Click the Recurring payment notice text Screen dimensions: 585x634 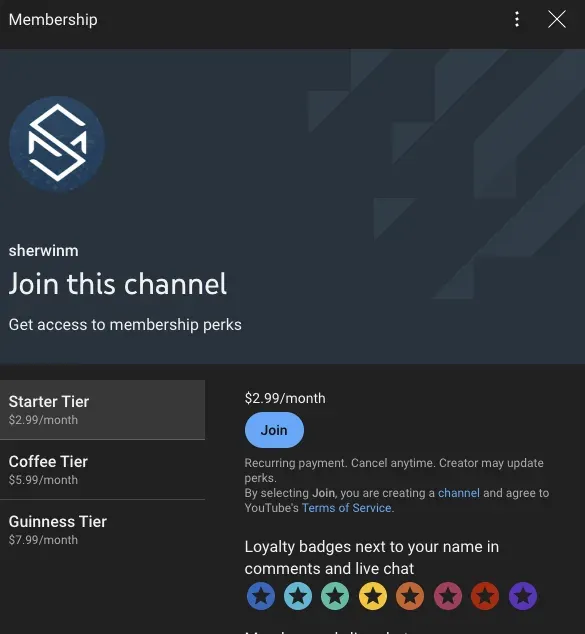coord(394,470)
